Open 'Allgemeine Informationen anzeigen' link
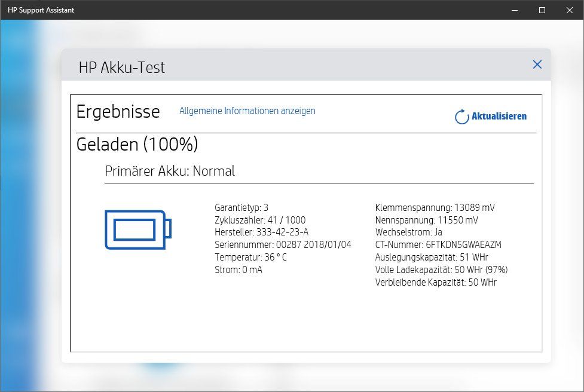 [247, 111]
